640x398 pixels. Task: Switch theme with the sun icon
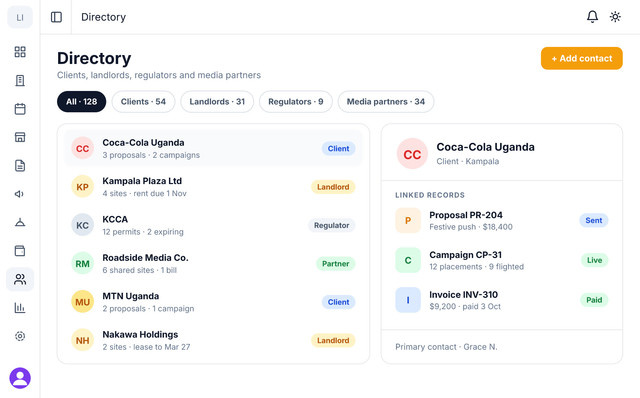pos(615,17)
